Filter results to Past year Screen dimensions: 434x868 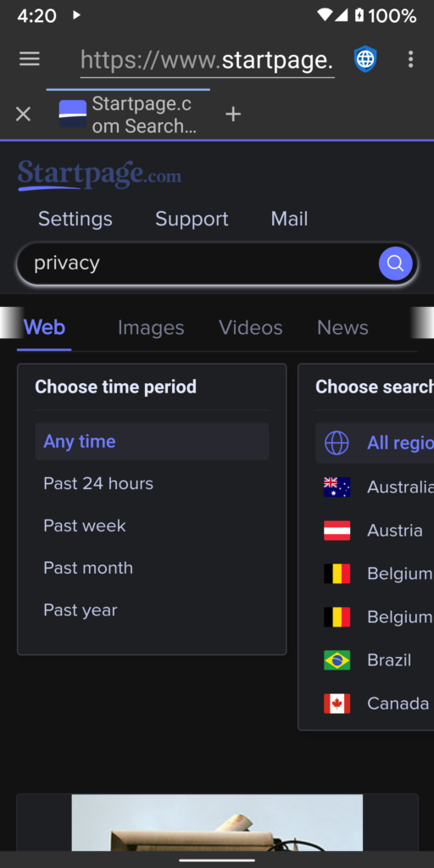tap(152, 610)
